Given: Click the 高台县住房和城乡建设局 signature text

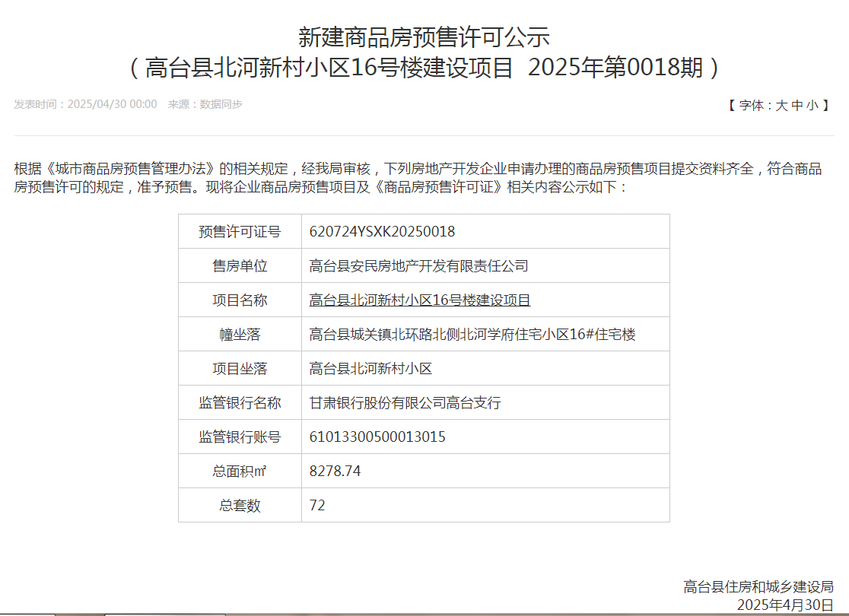Looking at the screenshot, I should tap(758, 586).
